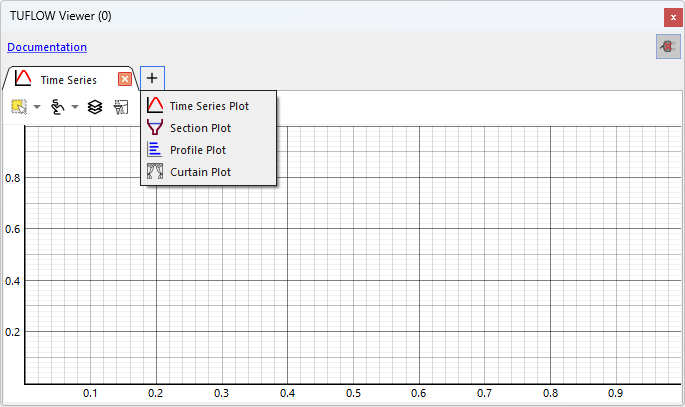
Task: Open the Documentation link
Action: point(47,47)
